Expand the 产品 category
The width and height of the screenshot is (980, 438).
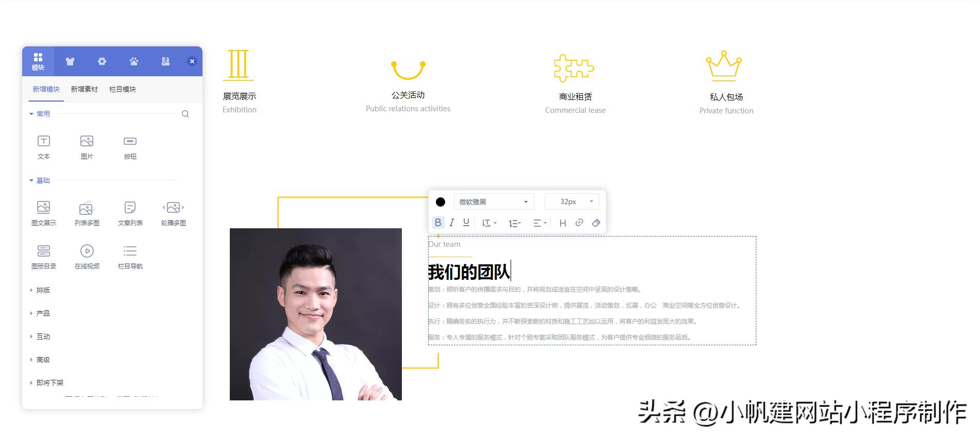pos(40,313)
